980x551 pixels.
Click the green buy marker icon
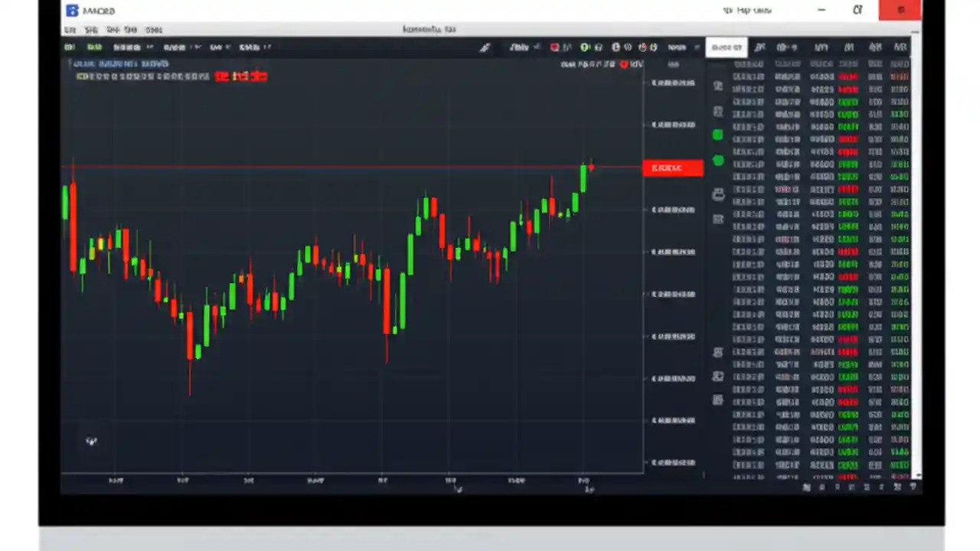coord(584,47)
